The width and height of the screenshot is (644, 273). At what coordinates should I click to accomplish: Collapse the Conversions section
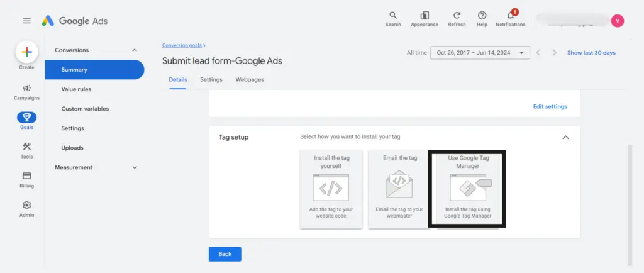pos(135,50)
